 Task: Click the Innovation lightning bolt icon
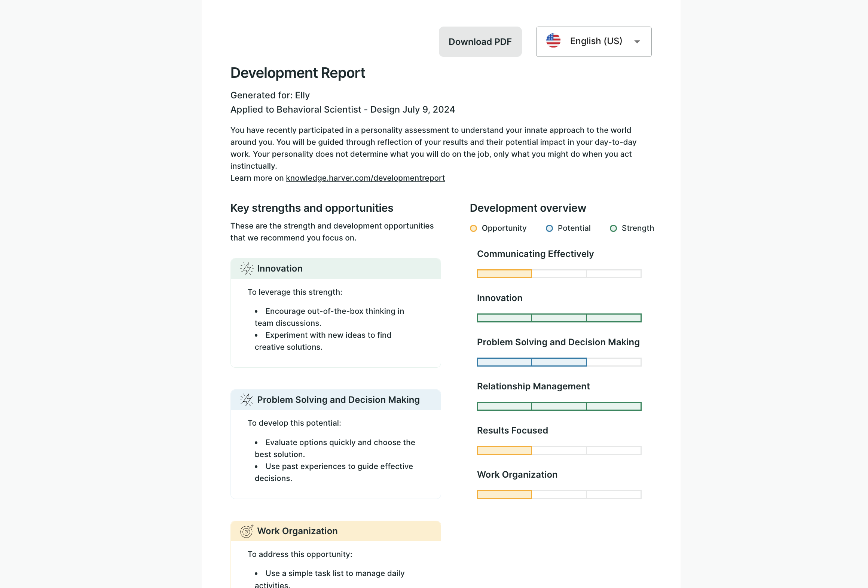247,269
